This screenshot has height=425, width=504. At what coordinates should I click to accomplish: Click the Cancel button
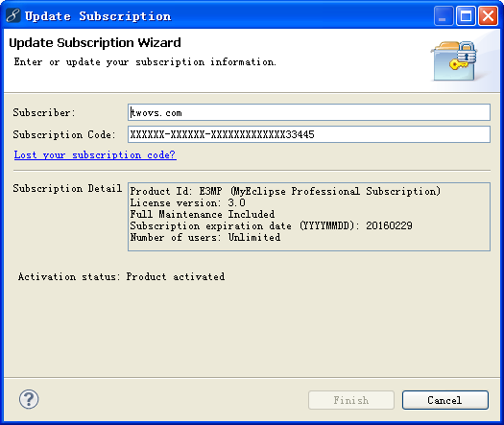445,400
